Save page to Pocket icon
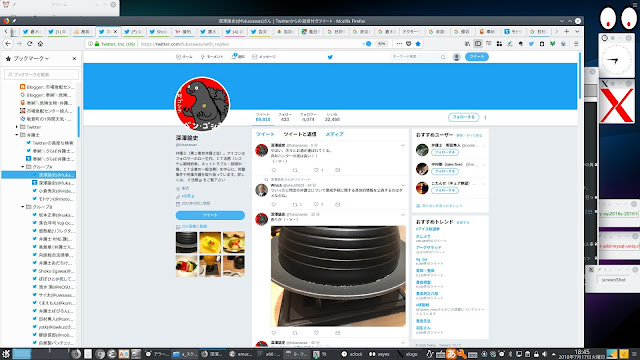This screenshot has width=640, height=360. (x=409, y=44)
